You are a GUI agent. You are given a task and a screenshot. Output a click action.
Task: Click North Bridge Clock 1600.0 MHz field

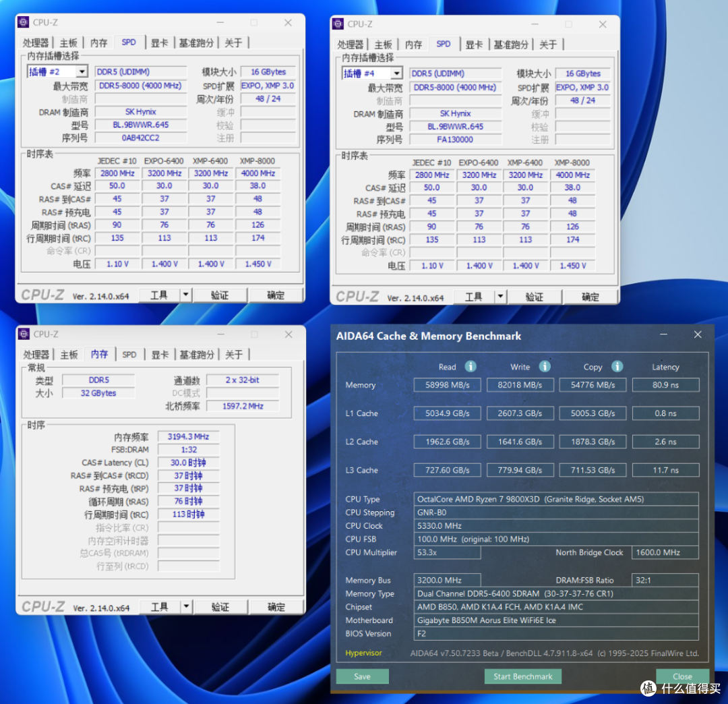(665, 552)
